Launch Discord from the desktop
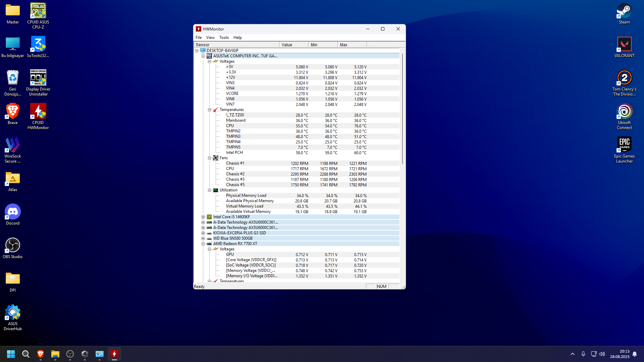Screen dimensions: 644x362 (13, 215)
